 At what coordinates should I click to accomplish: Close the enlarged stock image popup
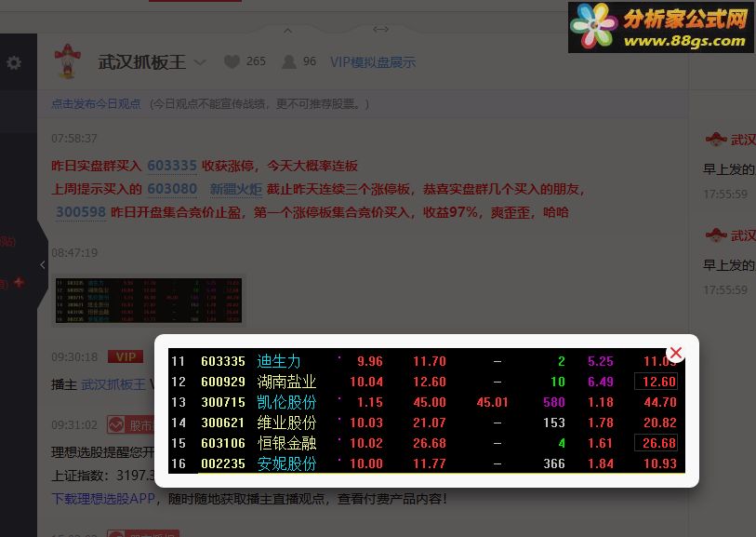click(x=676, y=353)
